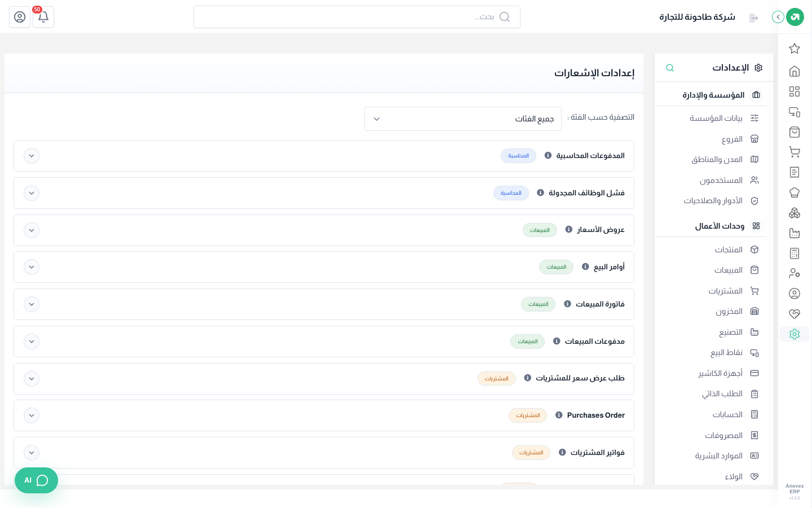This screenshot has width=812, height=508.
Task: Open the notifications bell icon
Action: (43, 17)
